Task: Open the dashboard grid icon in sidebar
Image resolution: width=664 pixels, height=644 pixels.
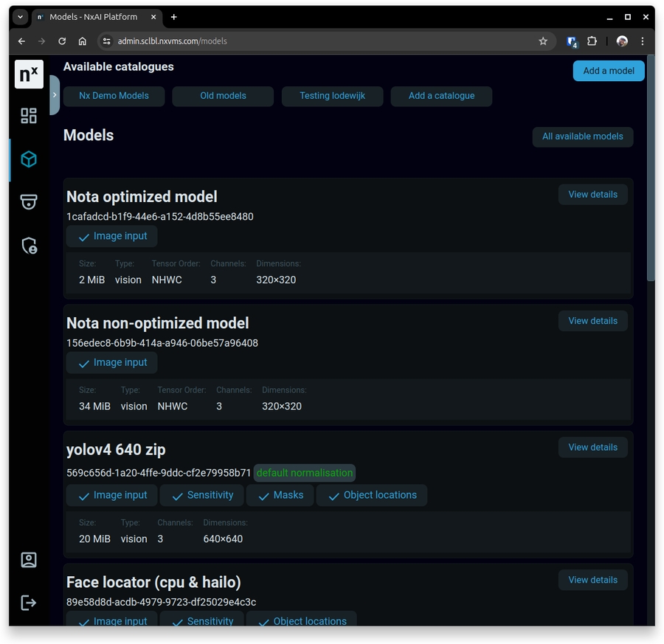Action: [29, 116]
